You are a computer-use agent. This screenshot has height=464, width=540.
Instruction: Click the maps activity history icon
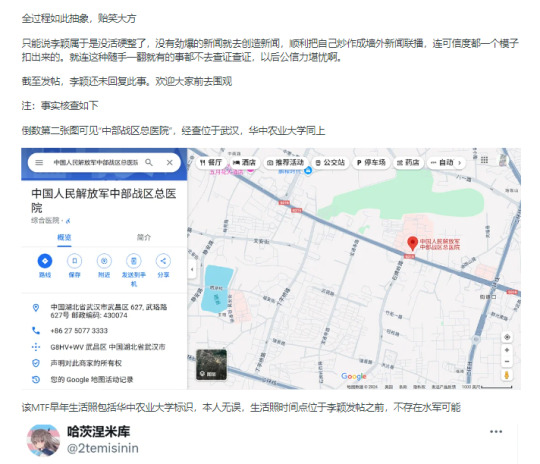pyautogui.click(x=36, y=380)
